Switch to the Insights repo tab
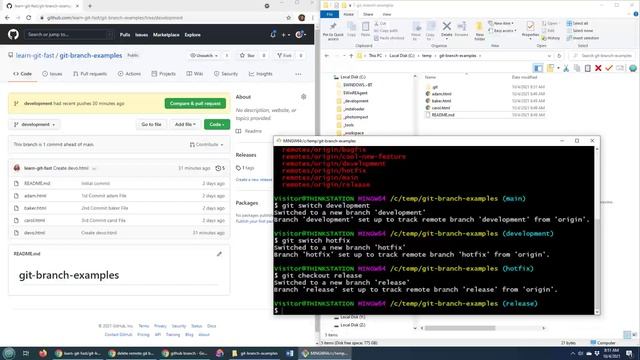 tap(260, 74)
